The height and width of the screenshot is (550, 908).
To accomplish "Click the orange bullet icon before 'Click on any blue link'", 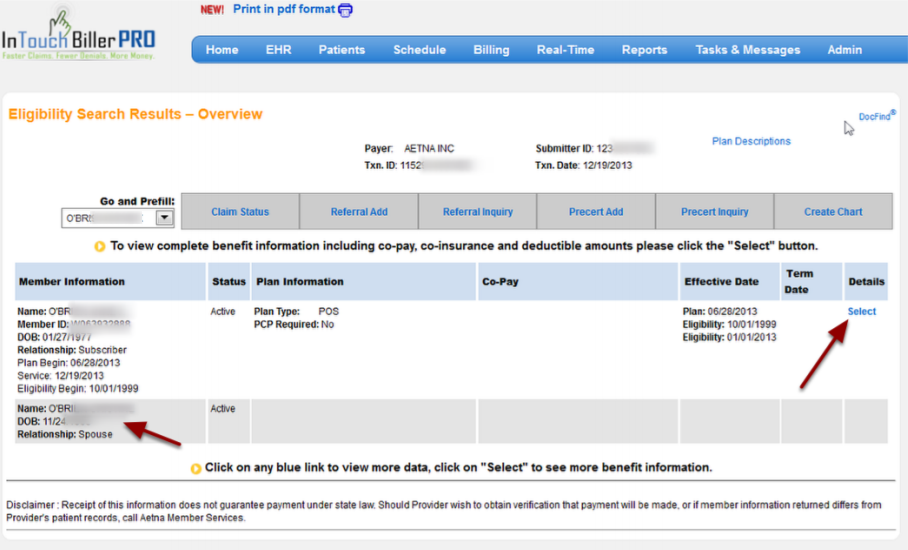I will click(195, 468).
